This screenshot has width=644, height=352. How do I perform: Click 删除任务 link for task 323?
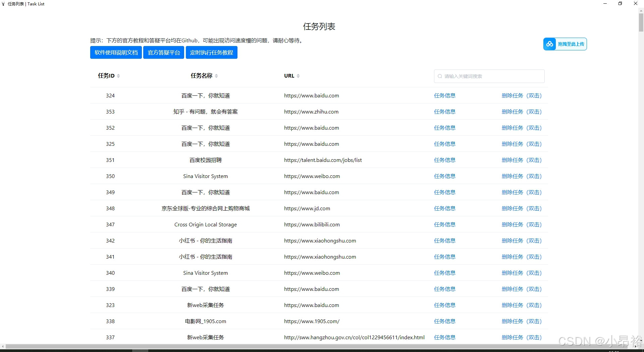pos(522,305)
